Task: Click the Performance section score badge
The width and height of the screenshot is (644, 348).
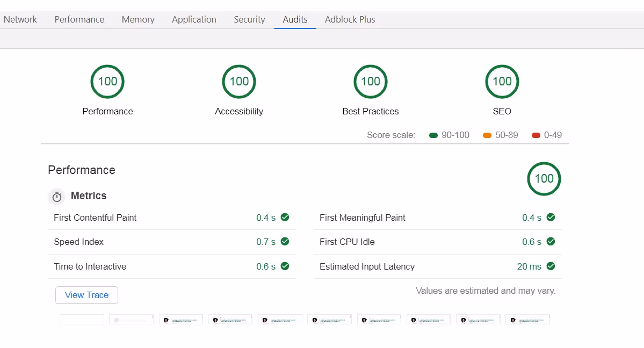Action: tap(544, 178)
